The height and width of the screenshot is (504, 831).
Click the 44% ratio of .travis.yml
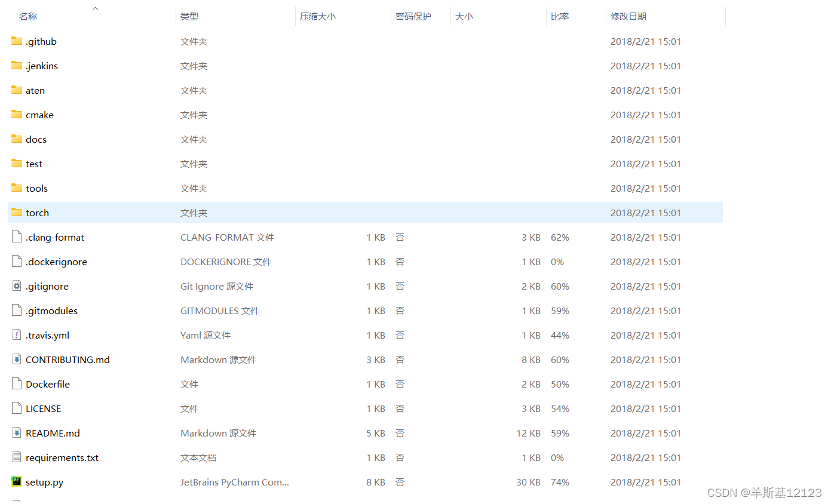(560, 335)
